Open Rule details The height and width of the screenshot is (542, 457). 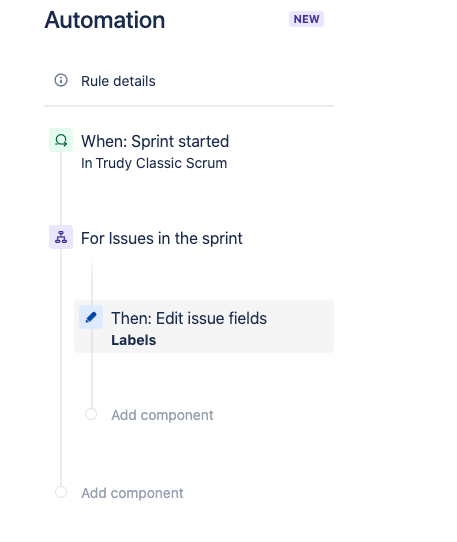coord(118,81)
